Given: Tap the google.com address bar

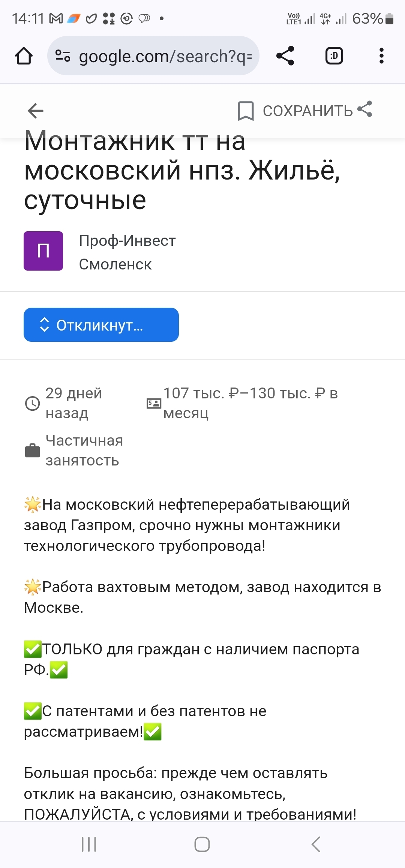Looking at the screenshot, I should (165, 56).
